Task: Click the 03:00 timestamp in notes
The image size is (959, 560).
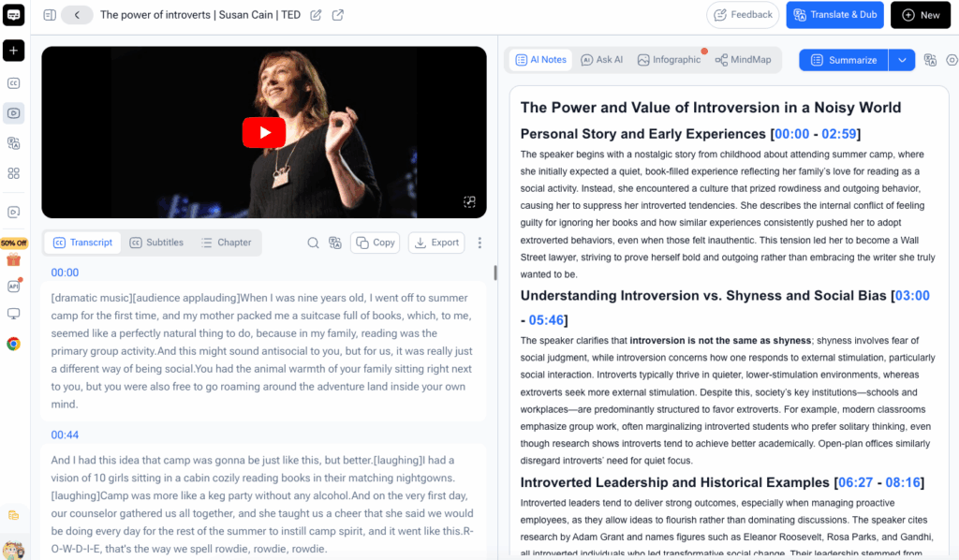Action: [x=912, y=296]
